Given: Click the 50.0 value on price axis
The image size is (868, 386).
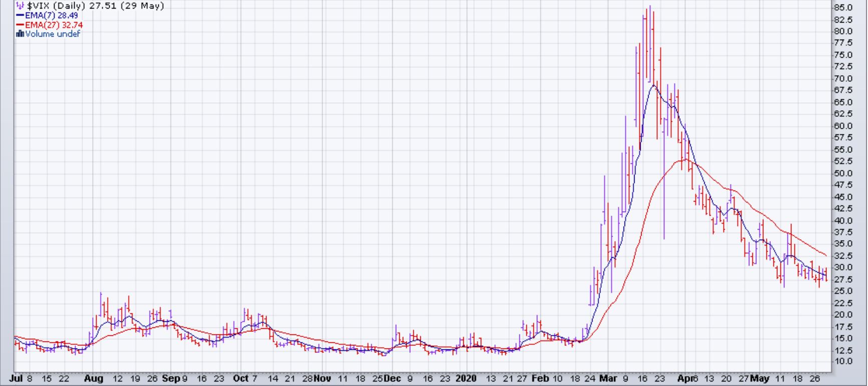Looking at the screenshot, I should pos(842,173).
